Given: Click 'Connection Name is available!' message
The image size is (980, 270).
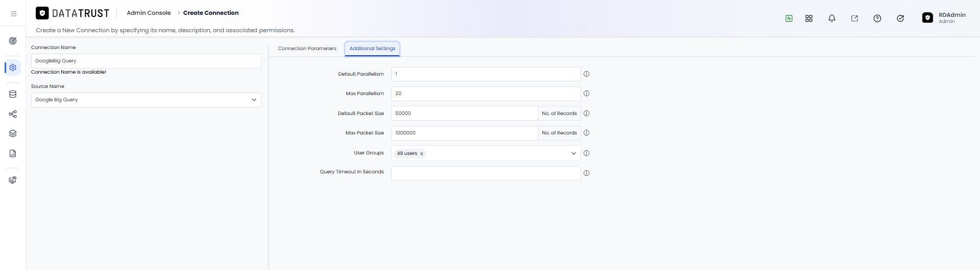Looking at the screenshot, I should click(x=68, y=72).
